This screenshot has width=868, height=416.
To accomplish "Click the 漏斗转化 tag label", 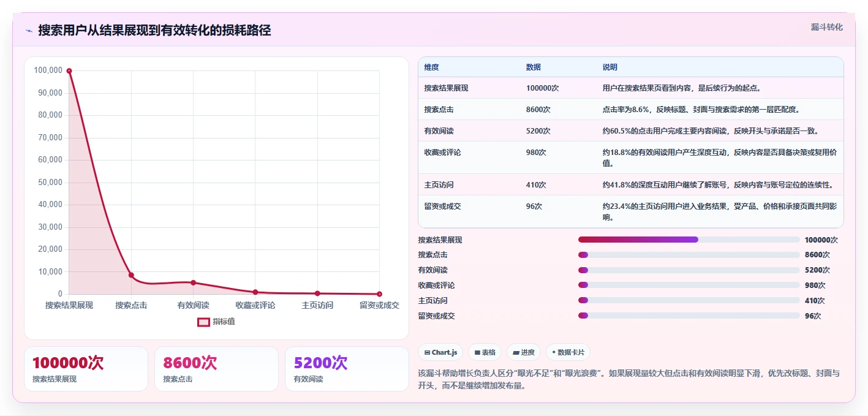I will pyautogui.click(x=827, y=27).
